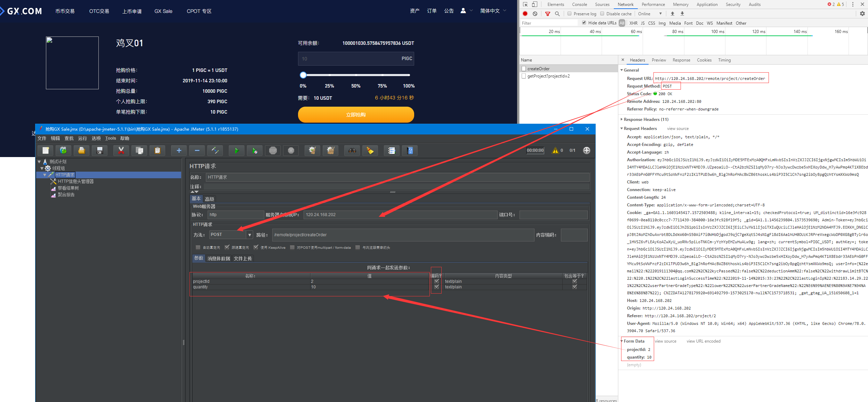Save the test plan with the floppy disk icon

tap(100, 150)
